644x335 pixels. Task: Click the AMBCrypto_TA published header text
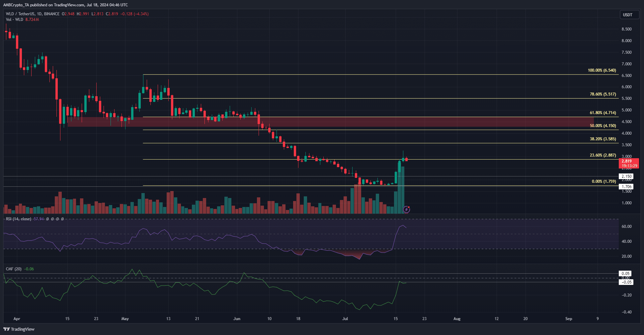(x=65, y=5)
